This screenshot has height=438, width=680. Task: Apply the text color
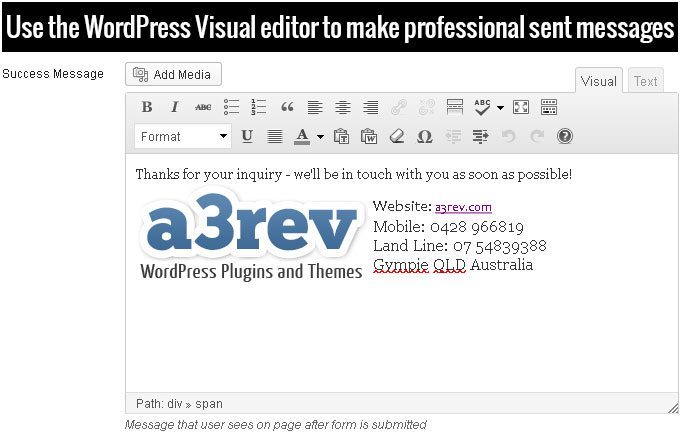pos(302,136)
